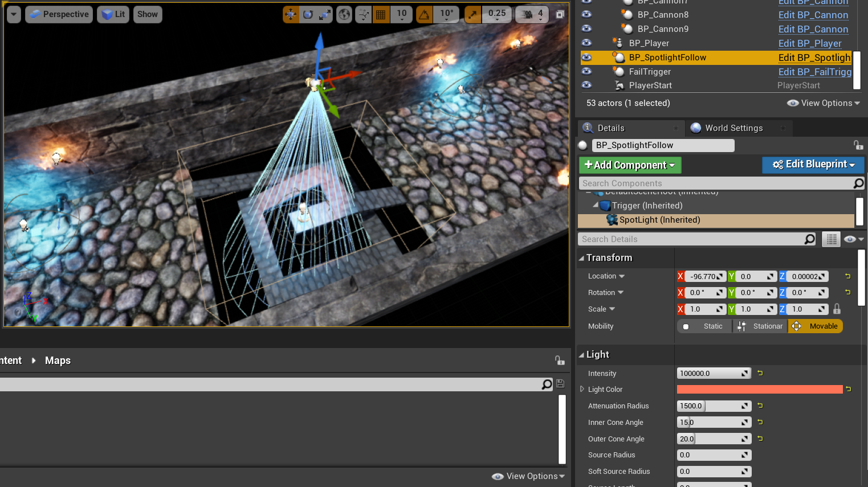Toggle world/local coordinate system globe
Viewport: 868px width, 487px height.
pos(344,14)
